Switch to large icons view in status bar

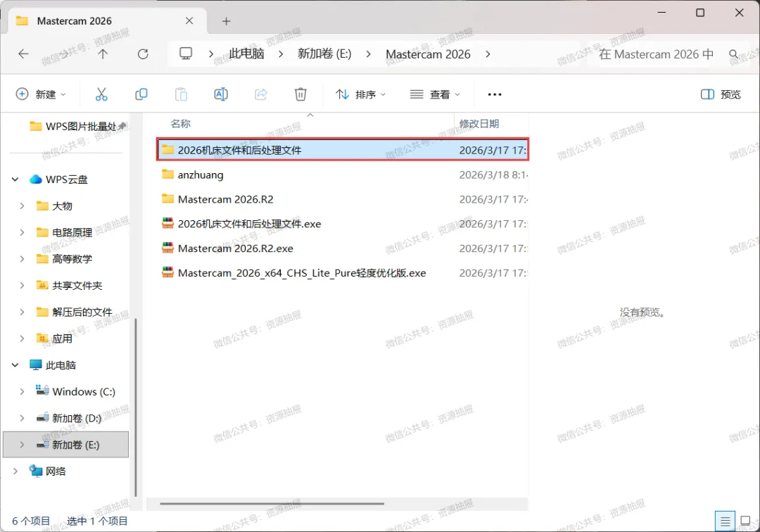(745, 521)
